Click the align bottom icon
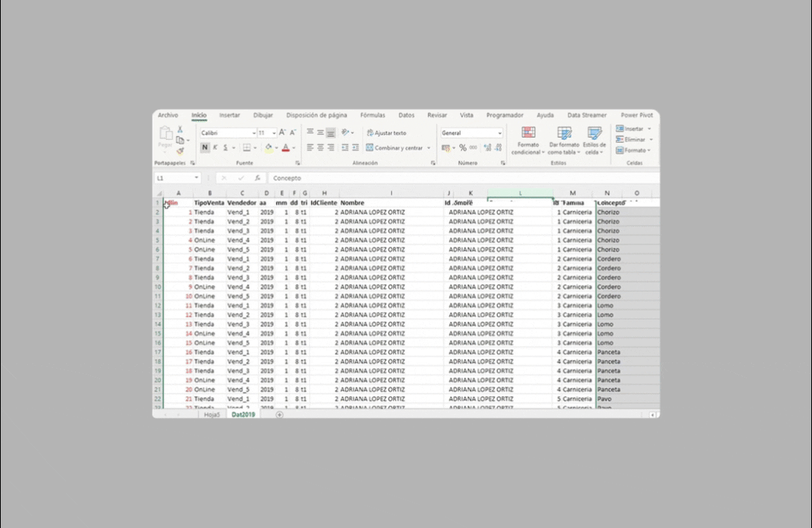812x528 pixels. point(330,132)
